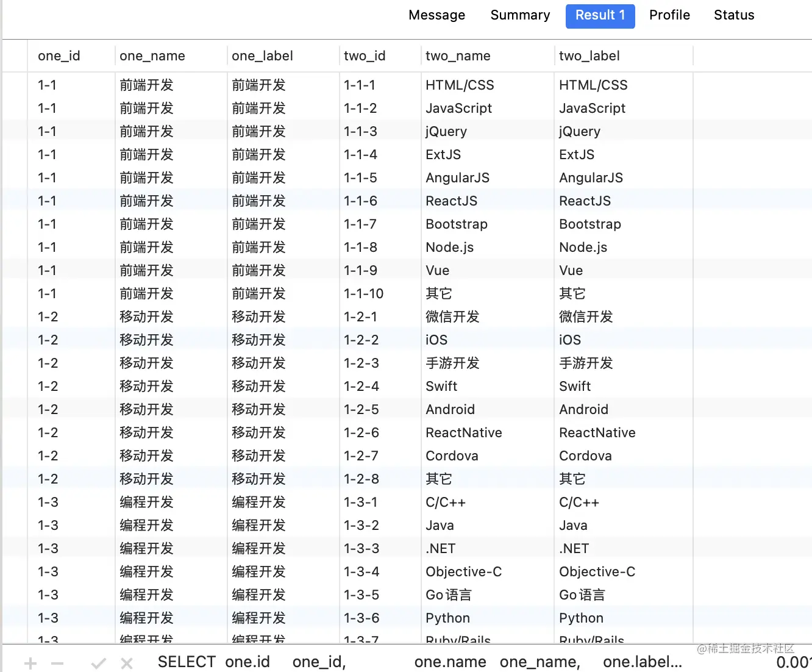Click the delete record minus icon
The image size is (812, 672).
pyautogui.click(x=57, y=663)
